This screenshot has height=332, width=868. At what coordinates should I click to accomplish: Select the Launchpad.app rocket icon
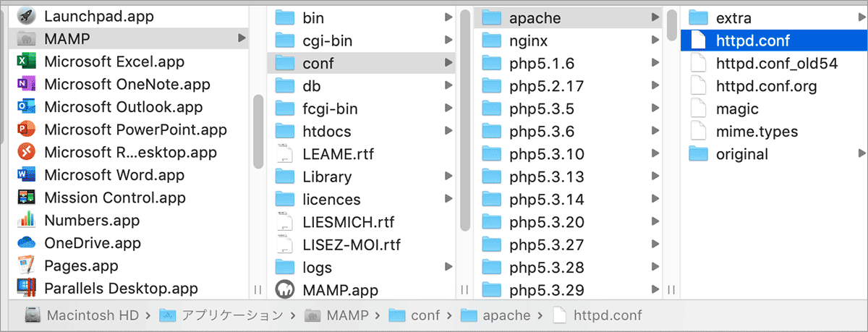tap(27, 15)
